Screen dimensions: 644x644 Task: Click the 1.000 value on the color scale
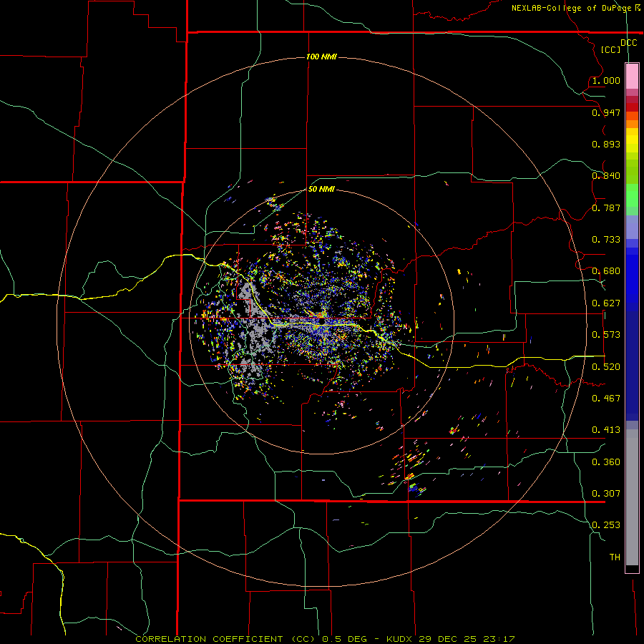point(606,80)
